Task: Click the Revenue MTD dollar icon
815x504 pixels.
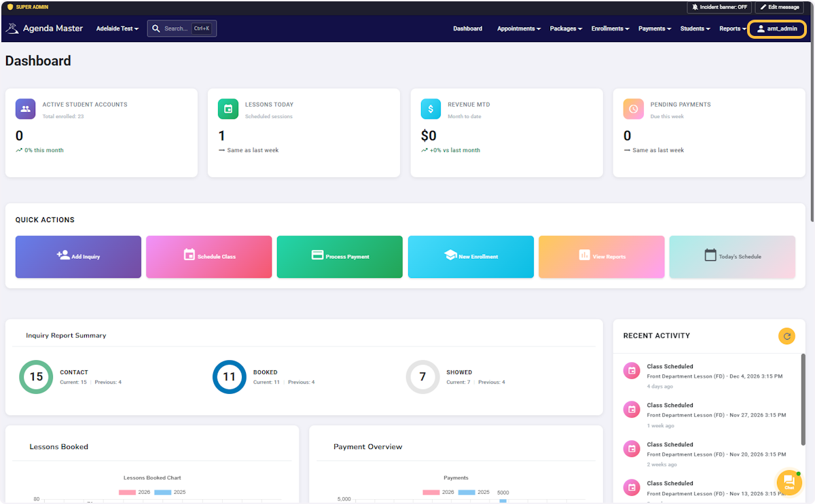Action: click(x=431, y=109)
